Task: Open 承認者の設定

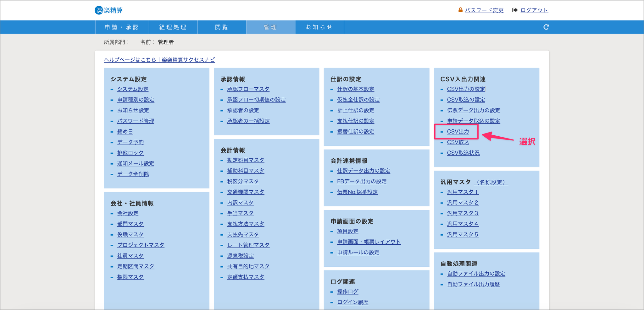Action: (243, 111)
